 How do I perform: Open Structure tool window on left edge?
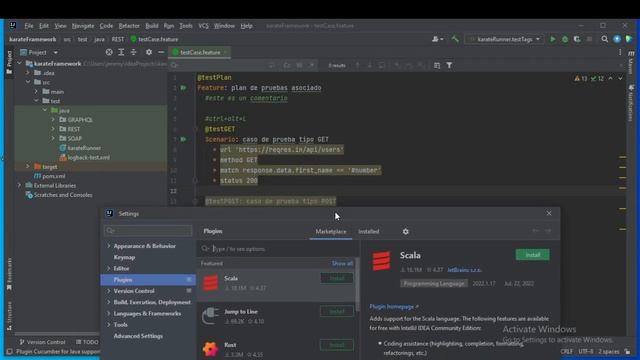(x=9, y=316)
